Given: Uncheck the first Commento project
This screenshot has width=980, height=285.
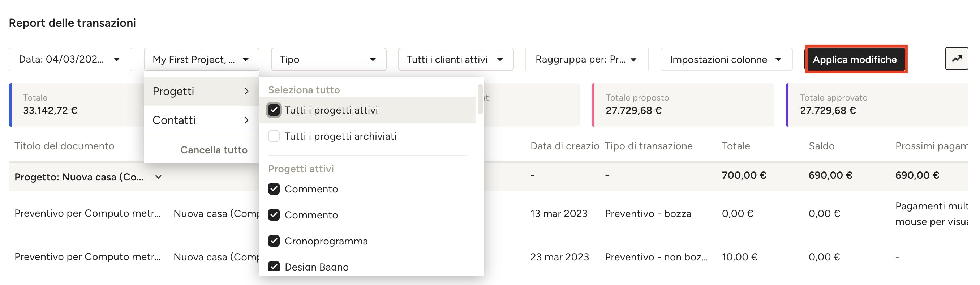Looking at the screenshot, I should [274, 189].
